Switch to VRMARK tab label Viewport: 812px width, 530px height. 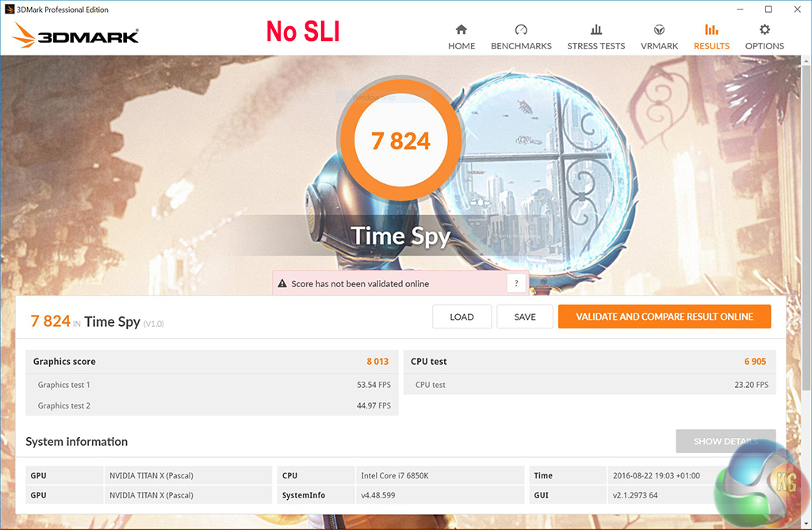click(x=659, y=46)
